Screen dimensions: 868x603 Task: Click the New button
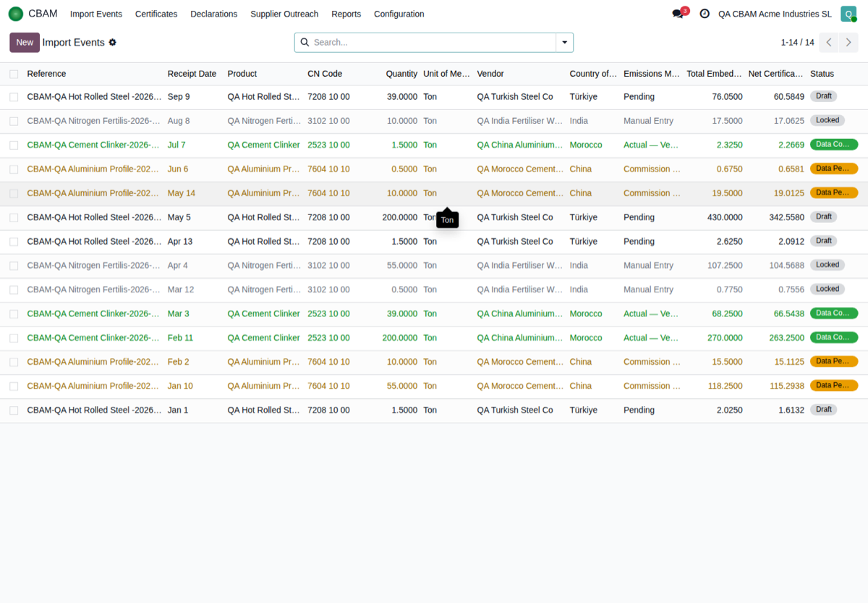click(x=25, y=43)
